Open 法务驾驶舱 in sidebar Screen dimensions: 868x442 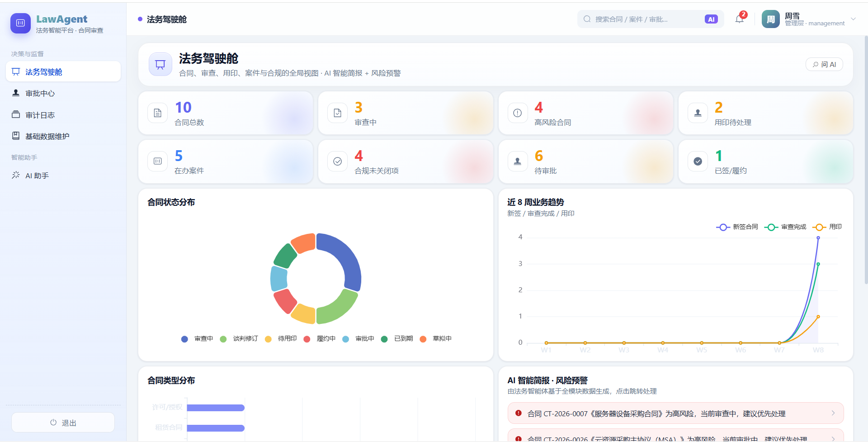[63, 71]
